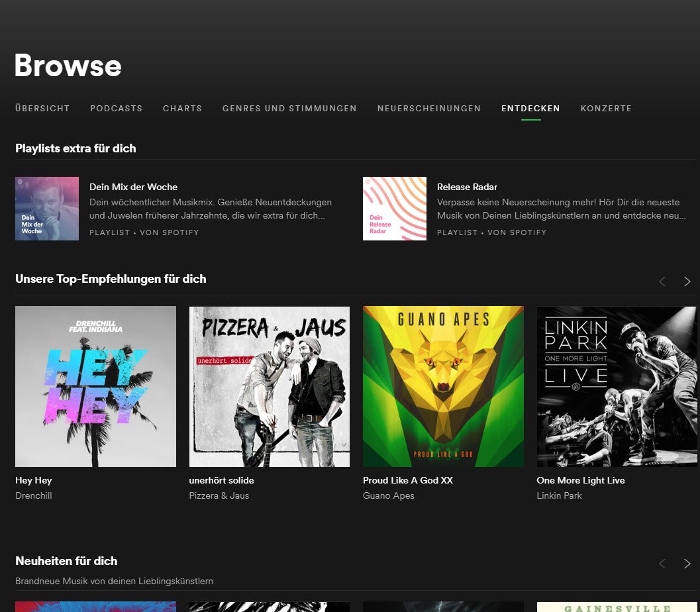Show next Neuheiten für dich arrow
Image resolution: width=700 pixels, height=612 pixels.
(x=687, y=564)
